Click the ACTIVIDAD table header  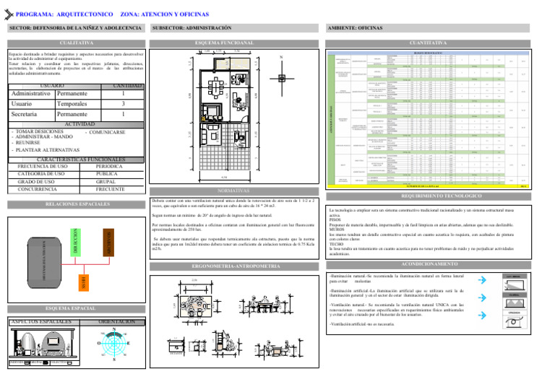pyautogui.click(x=77, y=124)
